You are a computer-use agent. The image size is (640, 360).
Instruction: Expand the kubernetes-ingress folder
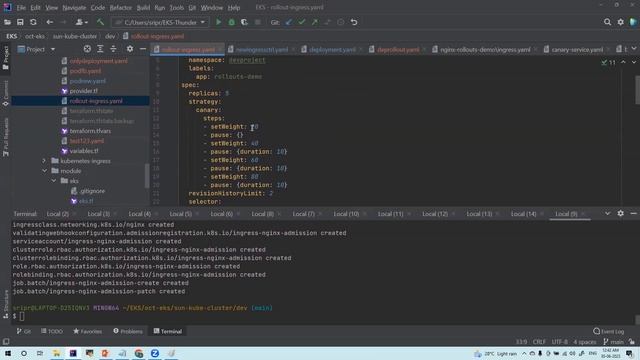[x=44, y=161]
